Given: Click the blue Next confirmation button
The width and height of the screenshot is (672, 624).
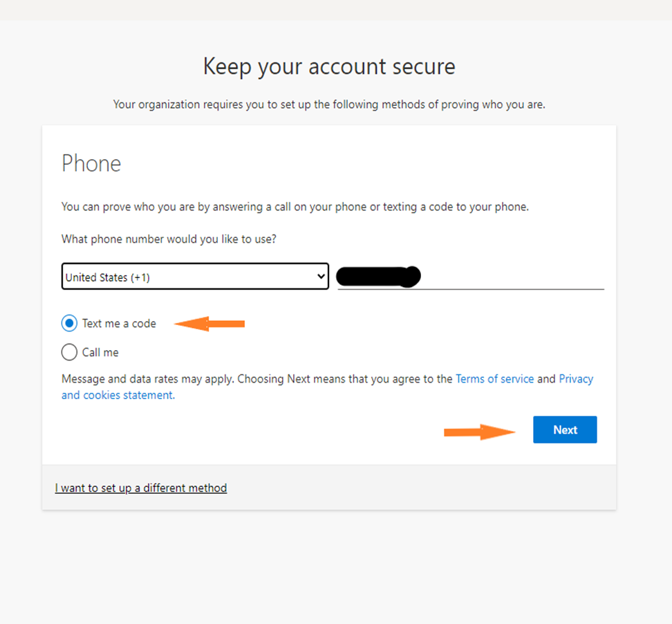Looking at the screenshot, I should coord(564,430).
